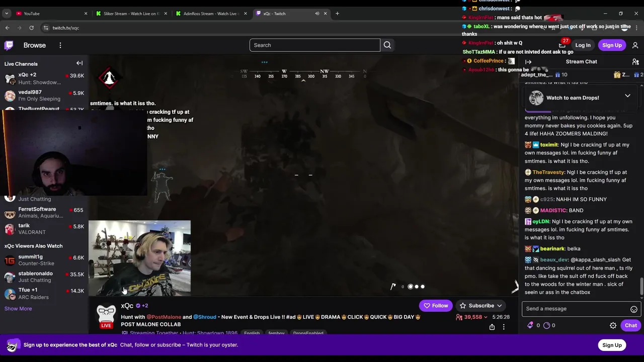Focus the Twitch Search field
This screenshot has height=362, width=644.
[x=315, y=45]
